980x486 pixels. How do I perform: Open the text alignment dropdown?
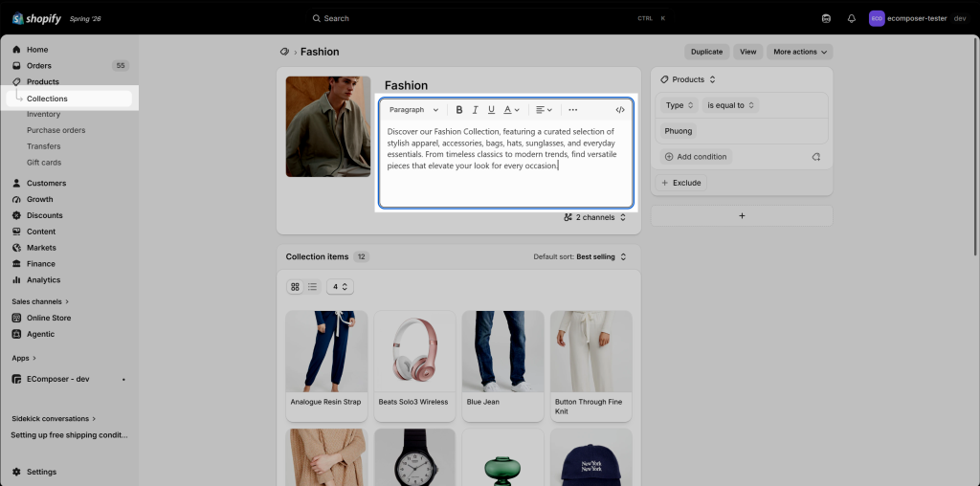545,110
